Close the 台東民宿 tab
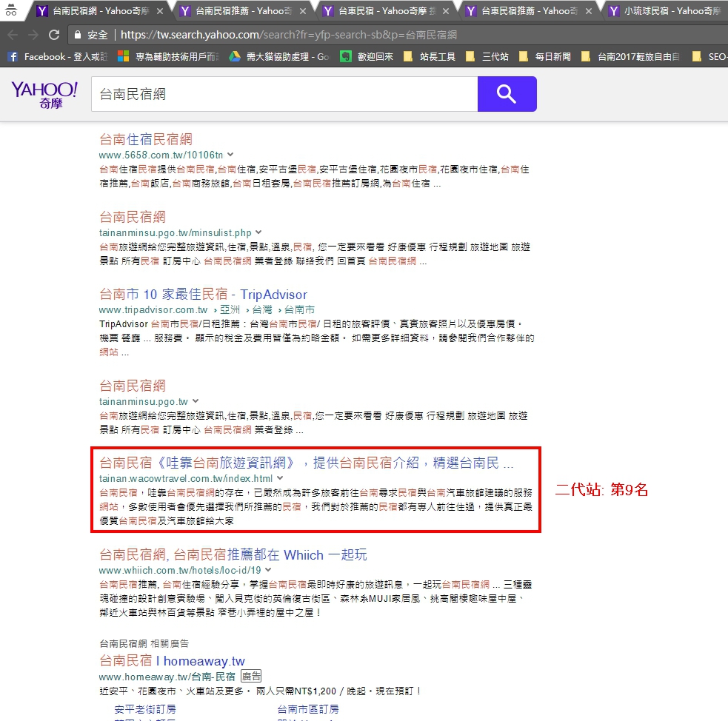Image resolution: width=728 pixels, height=721 pixels. click(446, 10)
